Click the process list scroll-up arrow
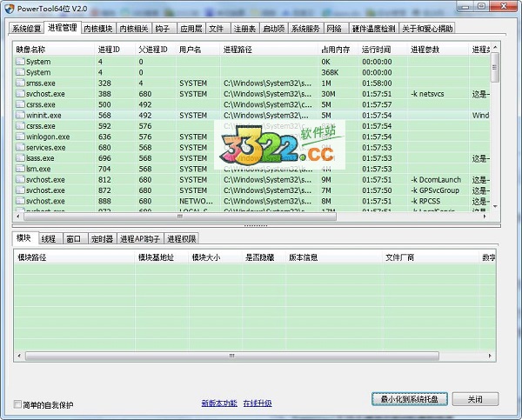The height and width of the screenshot is (420, 522). coord(495,47)
